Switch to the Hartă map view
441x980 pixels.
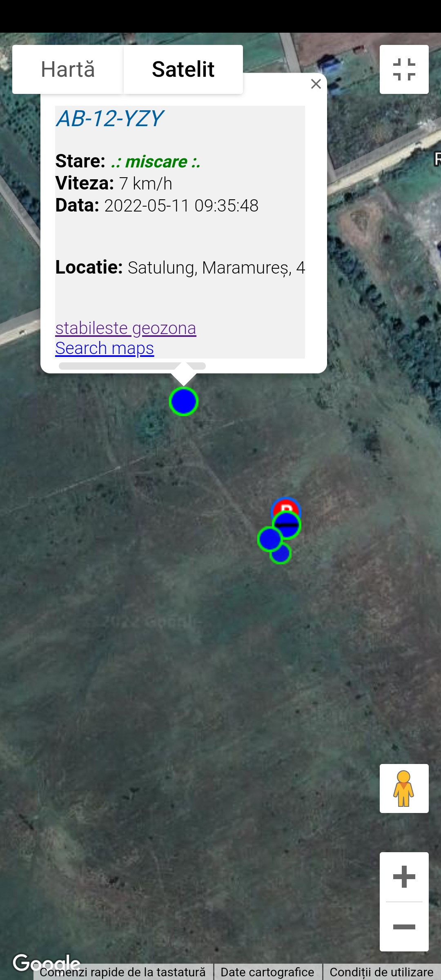68,69
